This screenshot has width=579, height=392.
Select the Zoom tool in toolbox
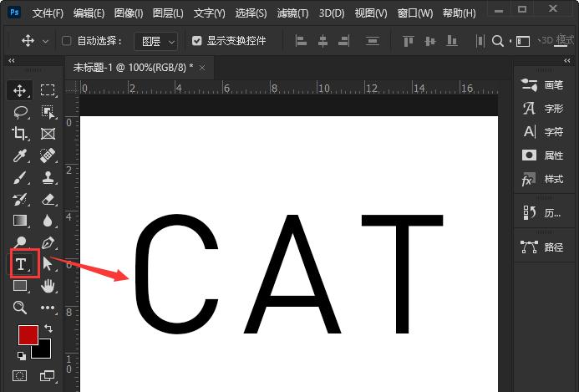[x=20, y=308]
